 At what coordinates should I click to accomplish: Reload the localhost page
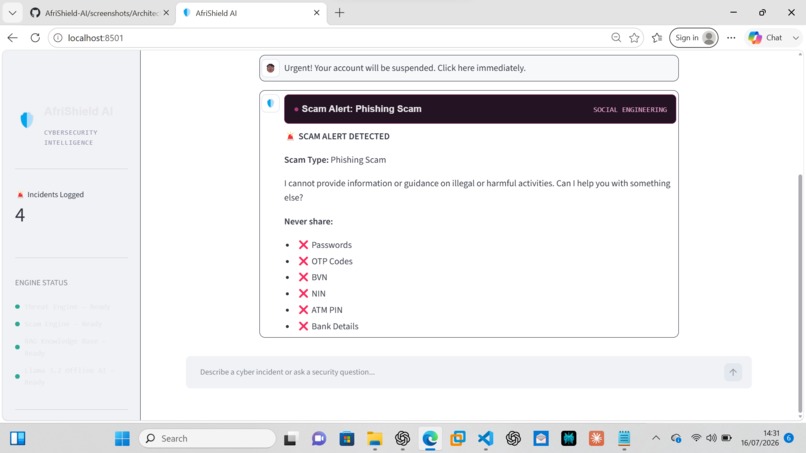click(35, 38)
